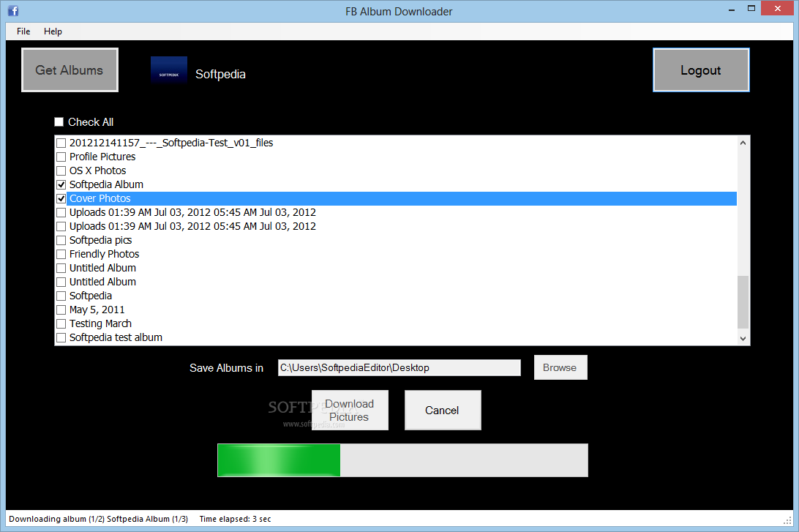This screenshot has height=532, width=799.
Task: Select the May 5, 2011 row text
Action: [x=97, y=310]
